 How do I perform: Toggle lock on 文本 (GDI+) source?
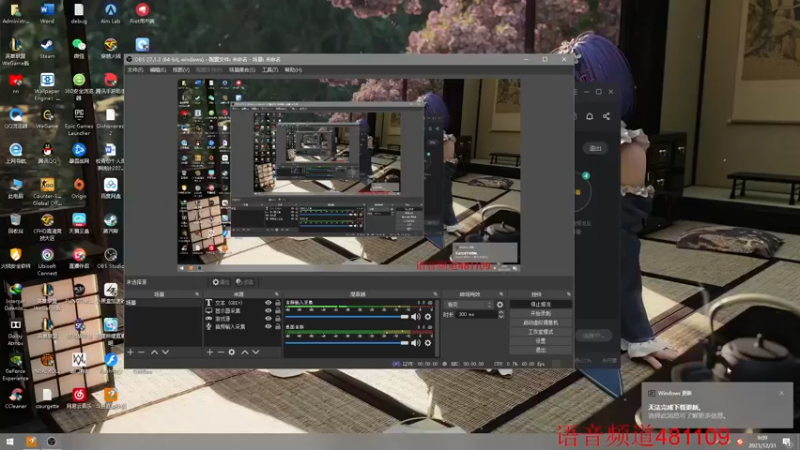click(x=278, y=303)
